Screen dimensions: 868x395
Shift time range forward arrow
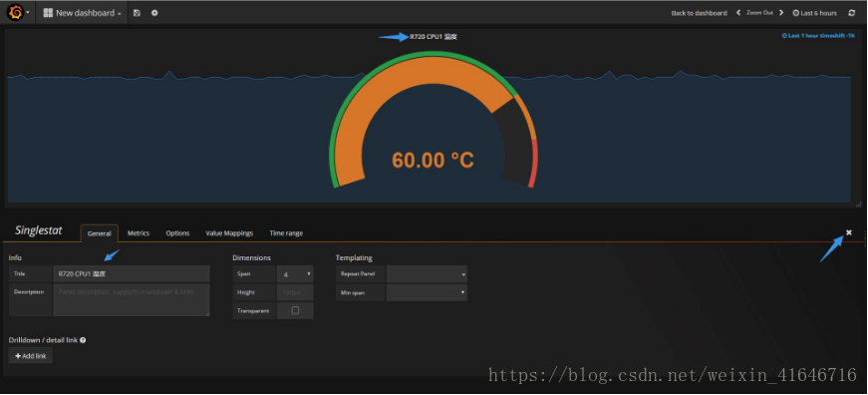click(x=781, y=13)
